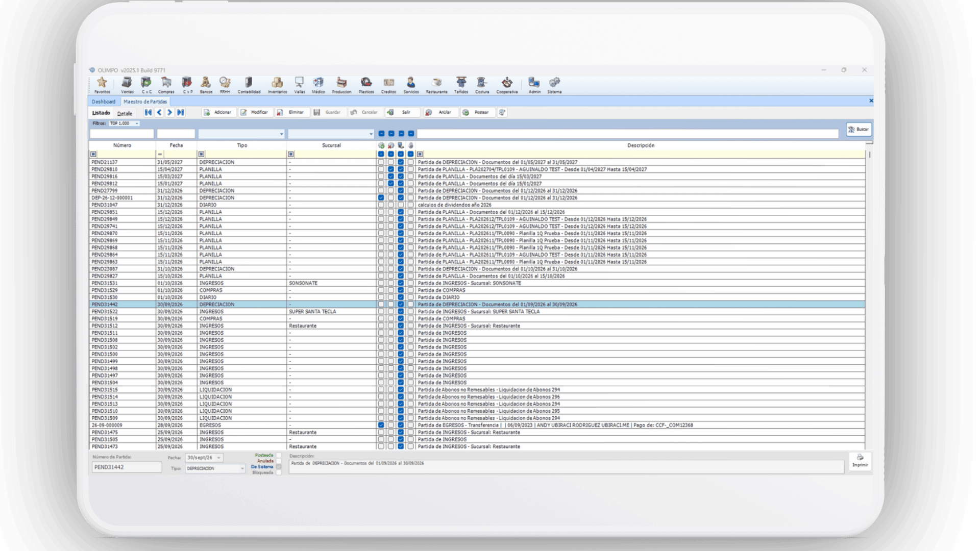Open the Inventarios module icon
The height and width of the screenshot is (551, 980).
(x=277, y=85)
